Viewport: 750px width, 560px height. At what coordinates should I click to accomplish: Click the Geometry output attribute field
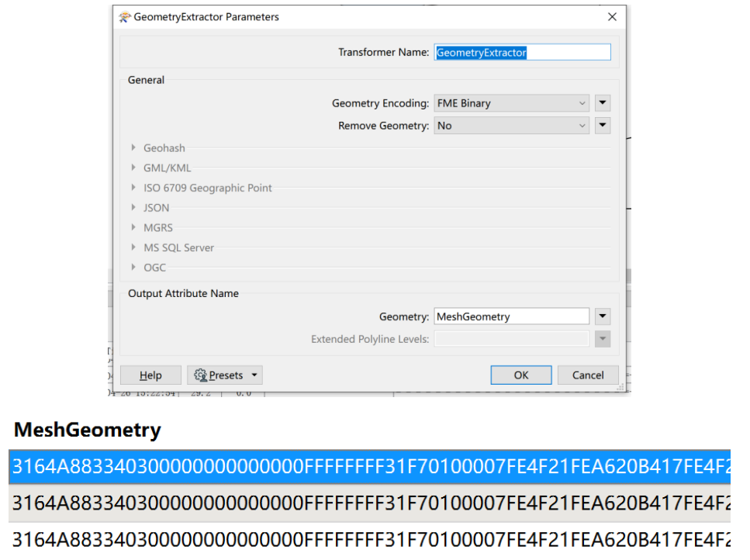click(511, 316)
